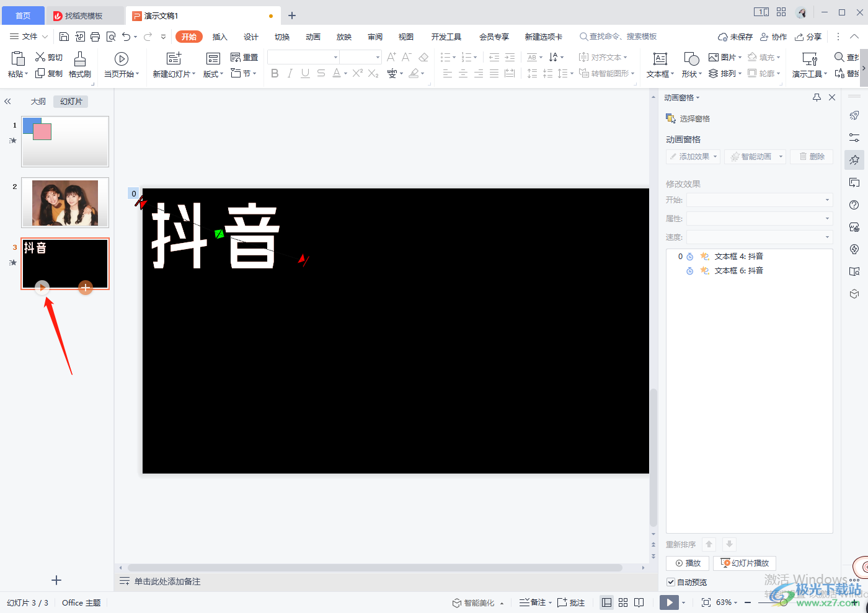Open the 切换 Transitions tab

[282, 37]
